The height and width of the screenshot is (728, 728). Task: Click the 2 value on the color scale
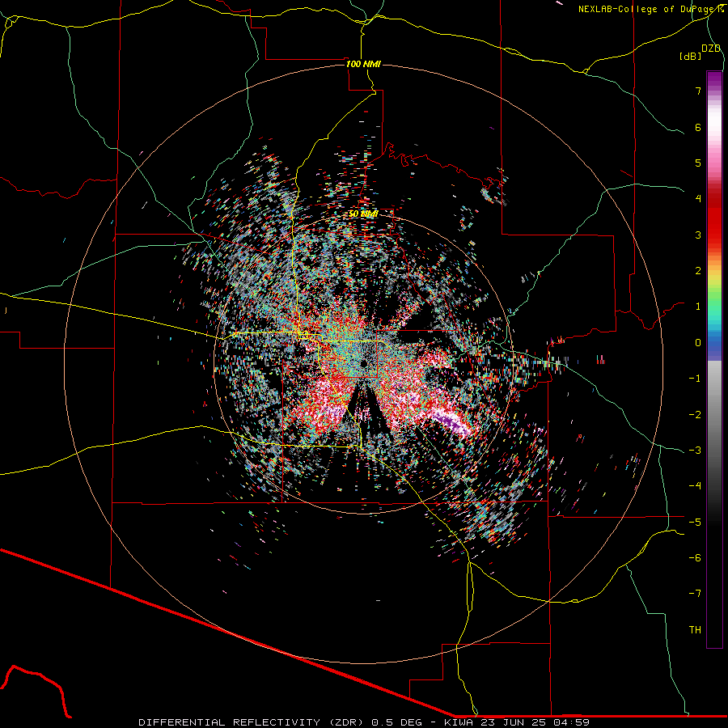point(698,271)
